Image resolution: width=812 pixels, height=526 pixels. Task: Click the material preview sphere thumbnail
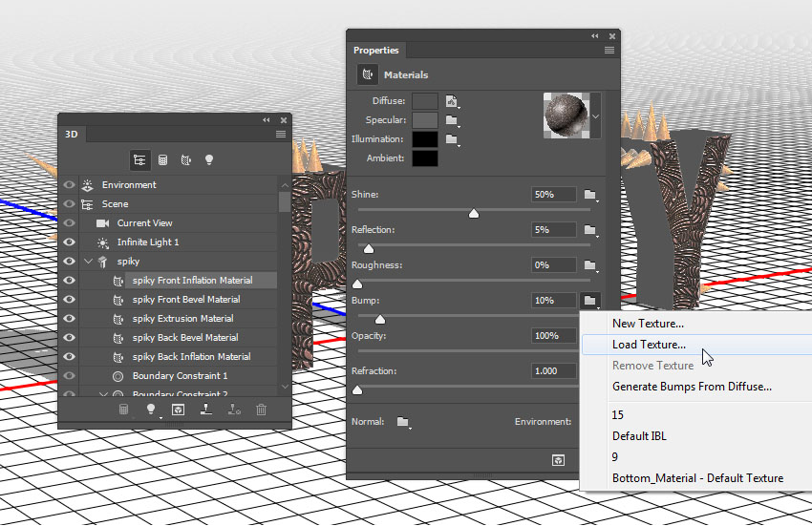[566, 116]
